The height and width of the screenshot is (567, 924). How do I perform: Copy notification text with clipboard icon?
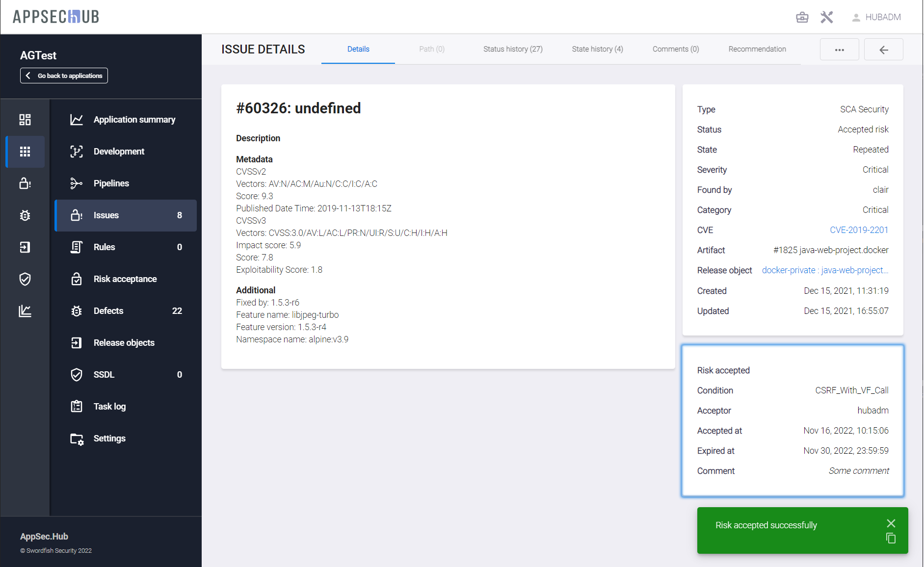(x=891, y=538)
